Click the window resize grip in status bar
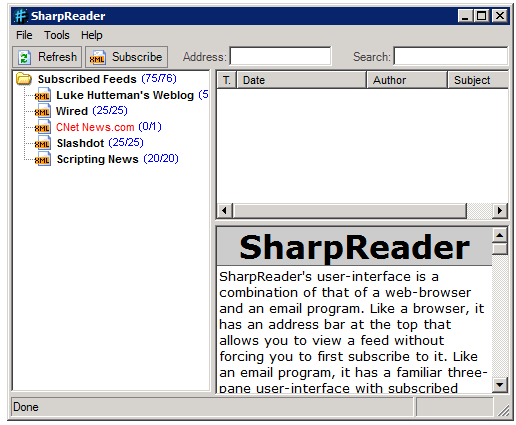The height and width of the screenshot is (425, 516). 504,411
